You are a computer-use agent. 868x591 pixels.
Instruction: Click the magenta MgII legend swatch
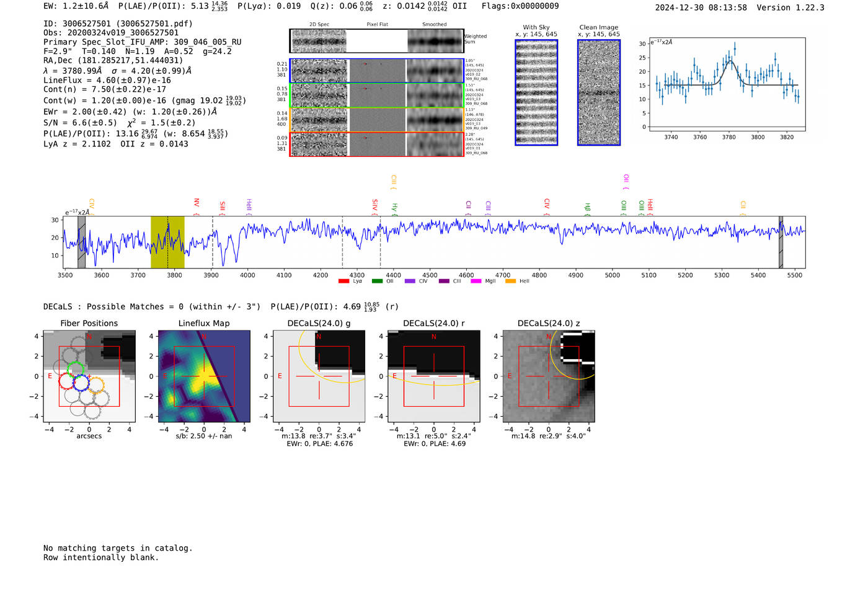click(476, 281)
